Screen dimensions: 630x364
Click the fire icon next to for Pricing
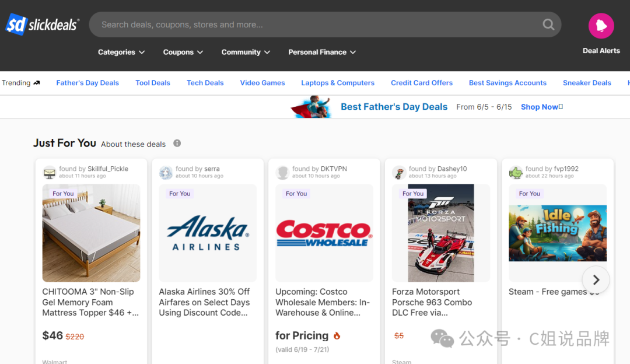tap(337, 335)
